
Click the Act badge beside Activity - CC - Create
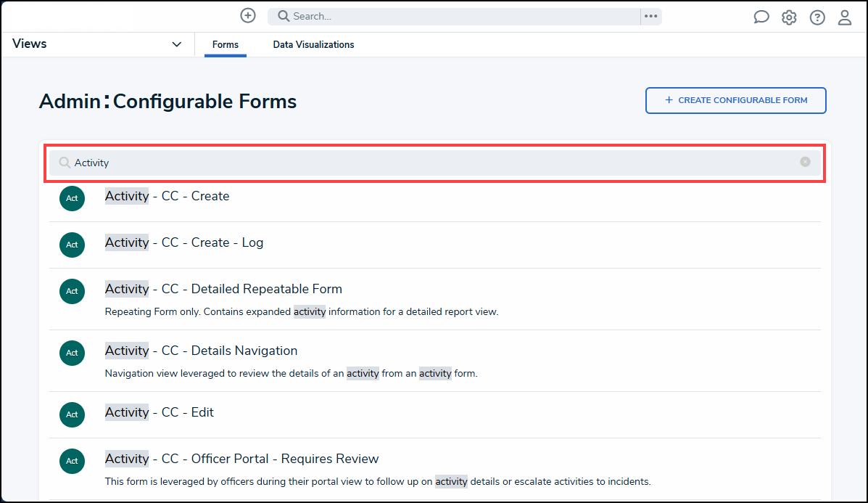coord(72,198)
